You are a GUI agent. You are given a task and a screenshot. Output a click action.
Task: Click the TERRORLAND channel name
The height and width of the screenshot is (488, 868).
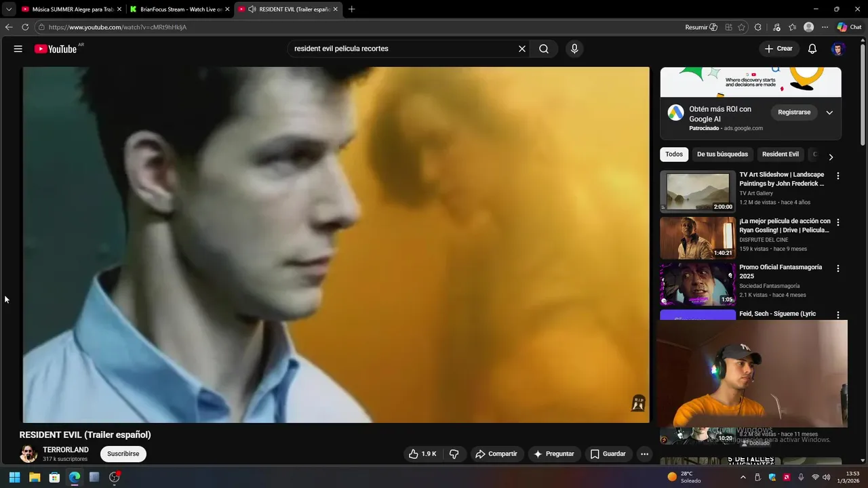66,450
